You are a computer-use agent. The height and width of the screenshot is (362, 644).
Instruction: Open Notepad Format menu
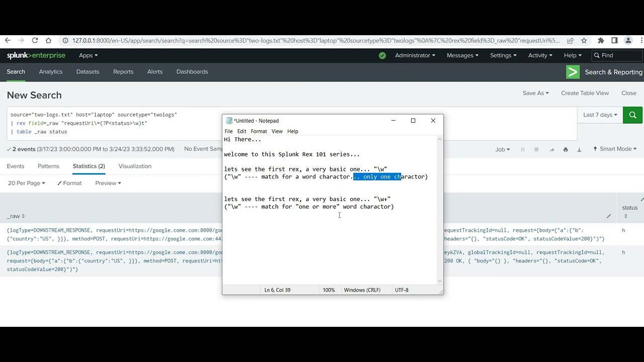pyautogui.click(x=259, y=131)
